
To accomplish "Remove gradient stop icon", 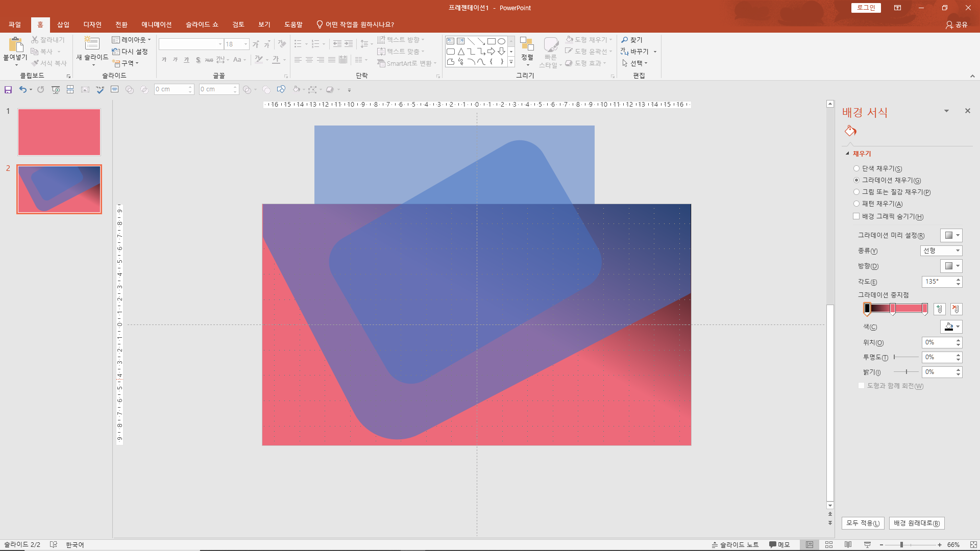I will 955,309.
